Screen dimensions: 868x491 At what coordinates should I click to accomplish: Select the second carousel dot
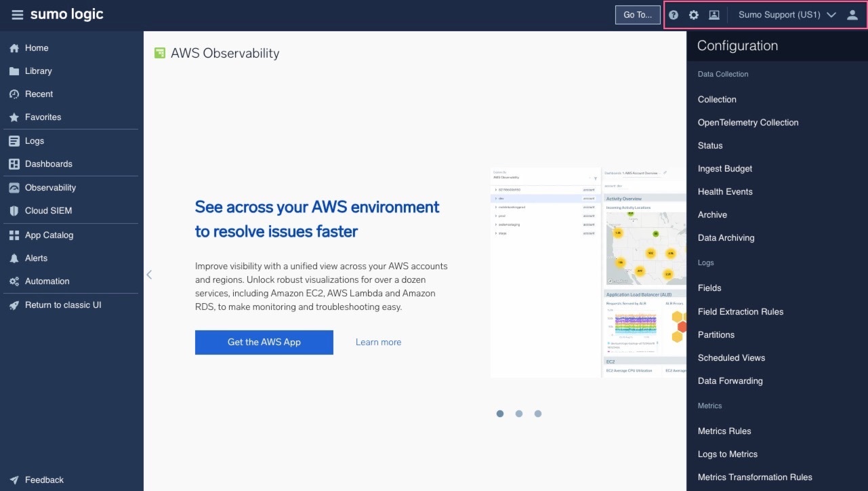tap(519, 414)
